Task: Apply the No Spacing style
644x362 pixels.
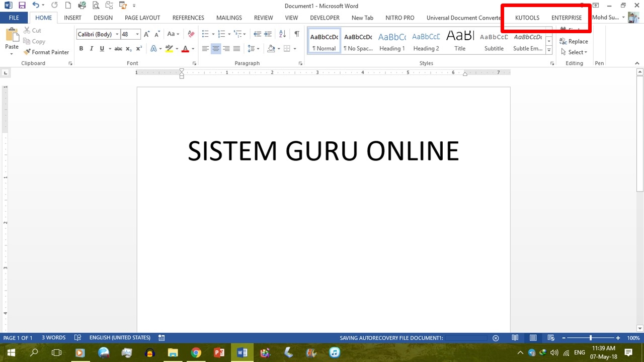Action: click(358, 42)
